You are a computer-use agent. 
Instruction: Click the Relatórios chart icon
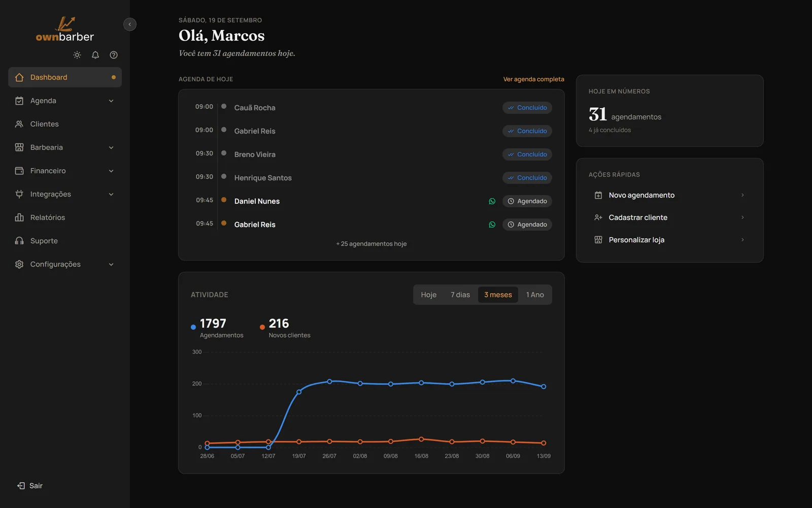(19, 217)
